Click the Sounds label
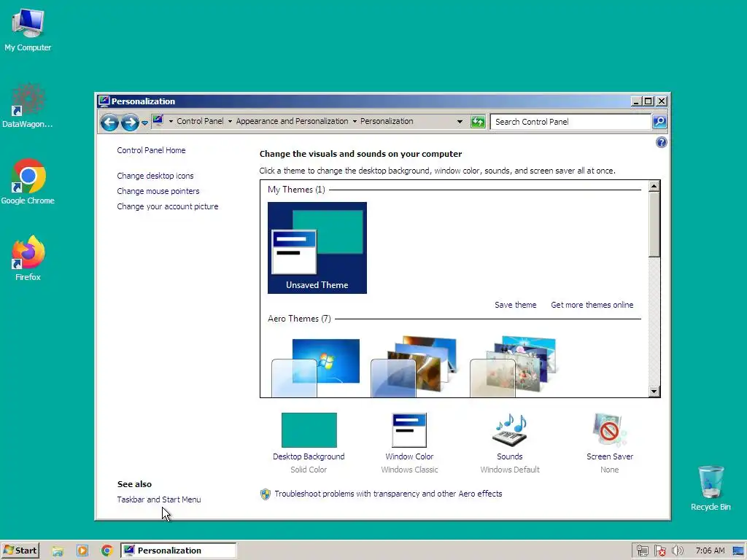 tap(510, 456)
